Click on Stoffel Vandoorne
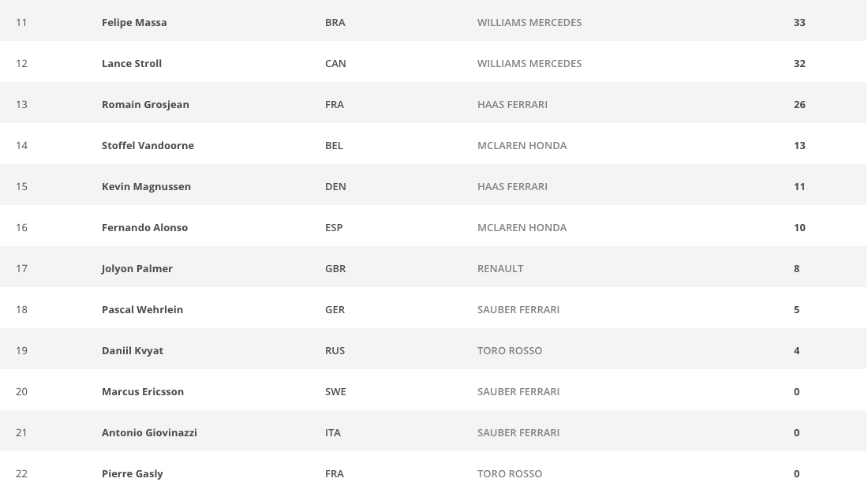 (x=148, y=145)
